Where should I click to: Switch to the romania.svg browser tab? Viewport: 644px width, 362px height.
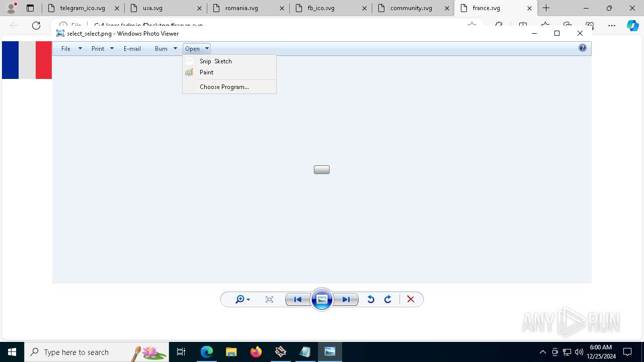[x=249, y=8]
